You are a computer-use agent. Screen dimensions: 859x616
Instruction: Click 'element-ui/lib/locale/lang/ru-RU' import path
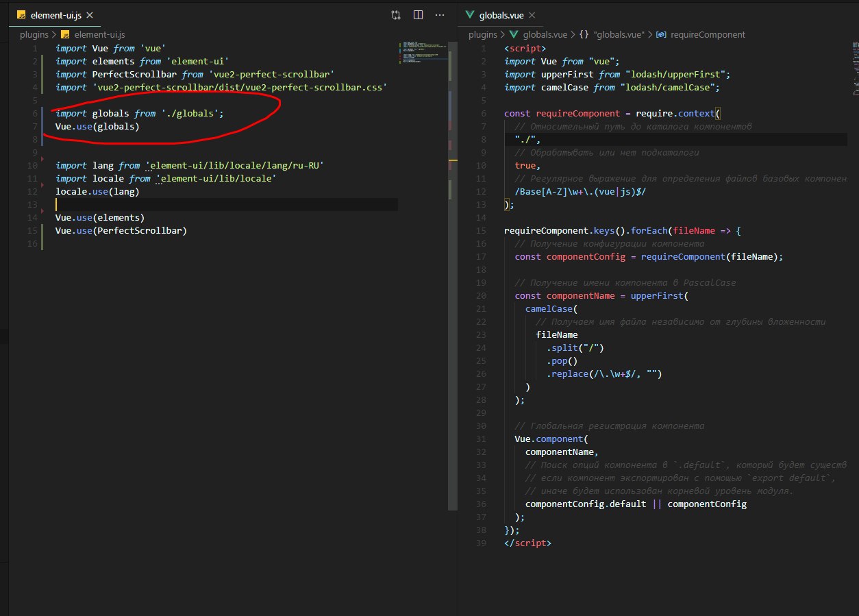234,165
